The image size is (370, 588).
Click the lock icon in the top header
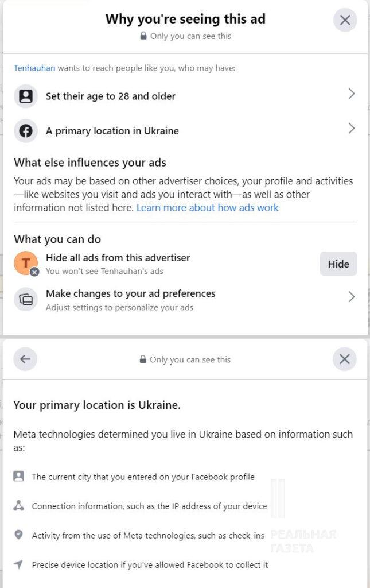tap(143, 36)
